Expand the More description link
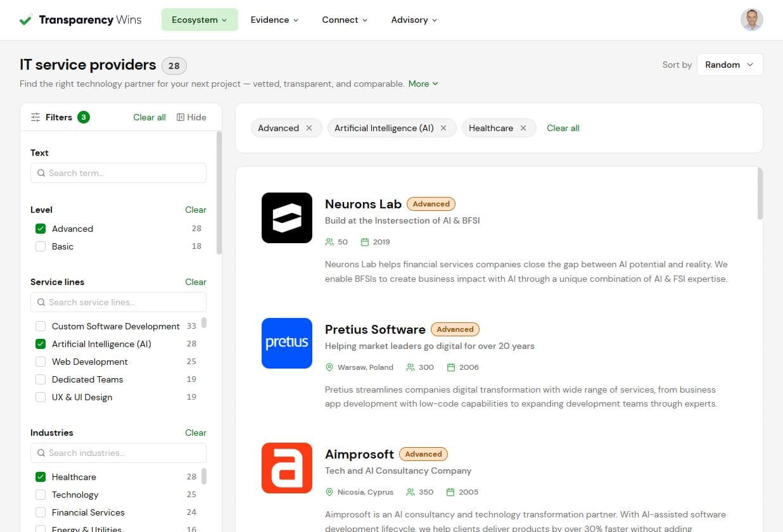This screenshot has height=532, width=783. 423,84
